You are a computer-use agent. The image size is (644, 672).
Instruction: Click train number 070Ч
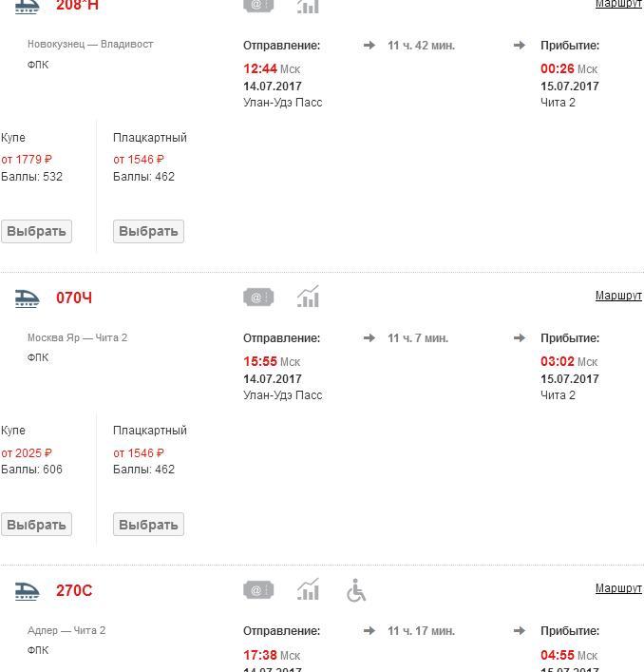74,298
